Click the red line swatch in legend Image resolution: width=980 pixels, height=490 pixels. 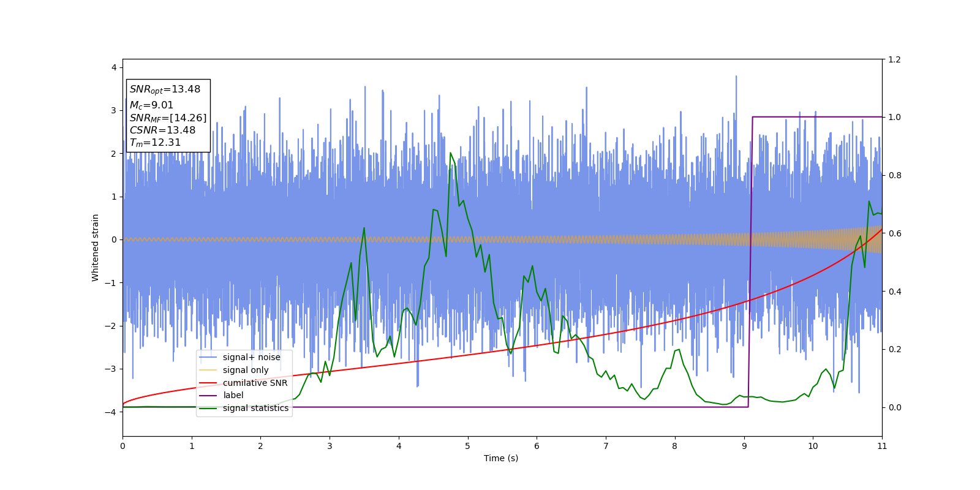208,383
